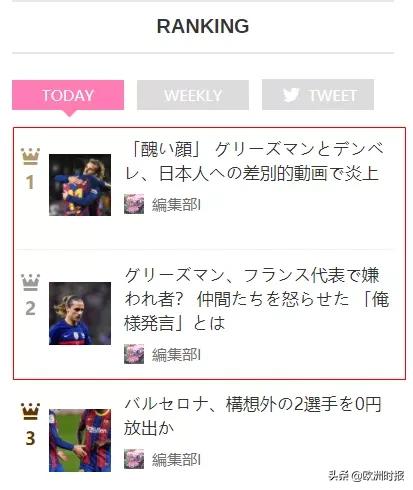Open article about グリーズマン フランス代表で嫌われ者
Viewport: 413px width, 490px height.
[x=257, y=299]
